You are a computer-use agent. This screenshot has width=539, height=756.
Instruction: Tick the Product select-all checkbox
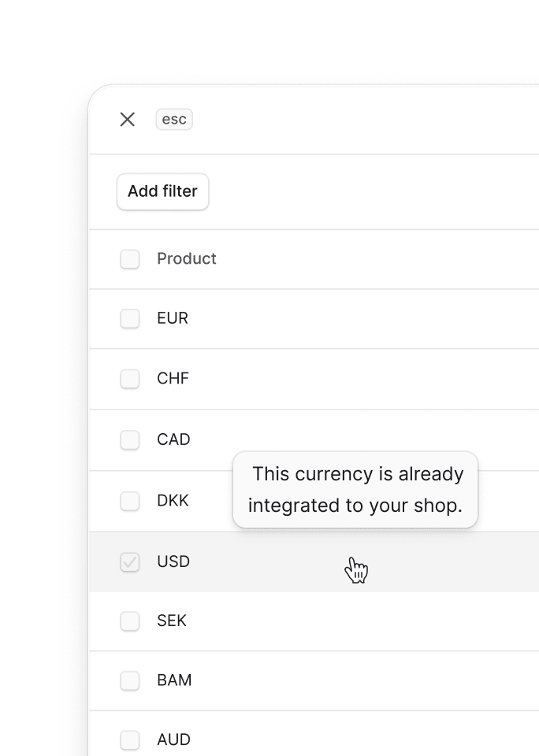pyautogui.click(x=130, y=259)
